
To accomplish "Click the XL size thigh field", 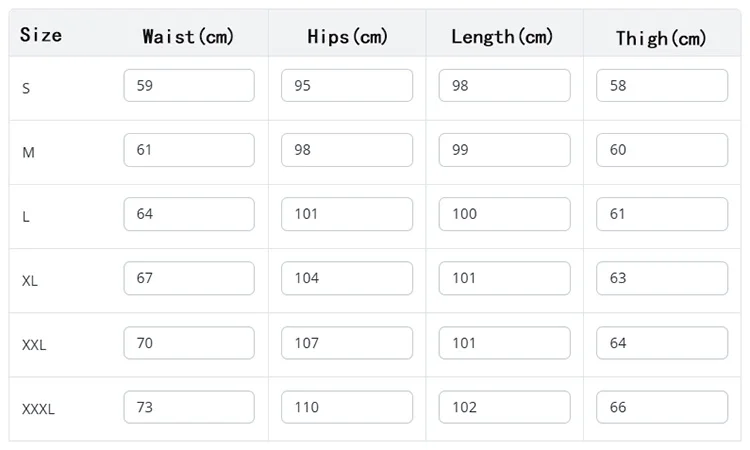I will coord(662,278).
